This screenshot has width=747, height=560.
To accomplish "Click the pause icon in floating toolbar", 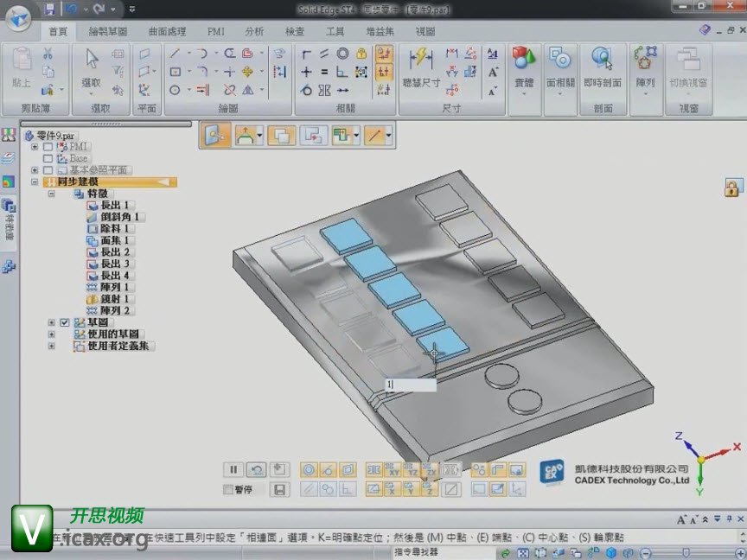I will tap(233, 470).
